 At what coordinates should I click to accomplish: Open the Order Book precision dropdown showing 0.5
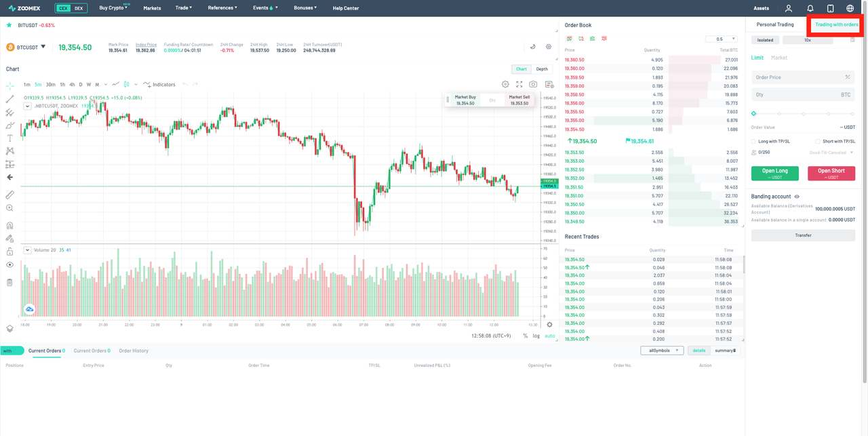click(x=721, y=39)
